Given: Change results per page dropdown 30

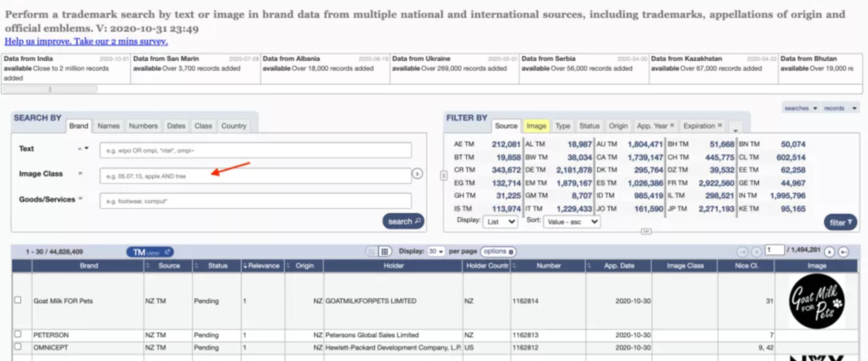Looking at the screenshot, I should pos(437,252).
